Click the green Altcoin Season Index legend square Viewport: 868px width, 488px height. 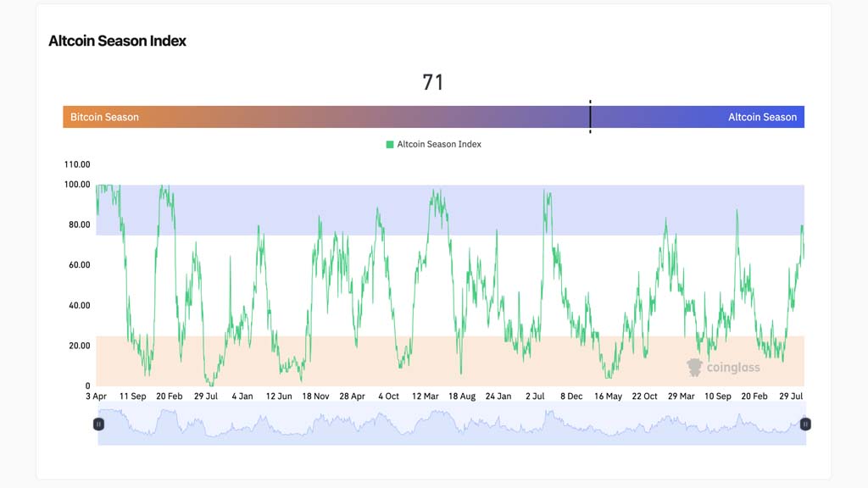point(390,145)
